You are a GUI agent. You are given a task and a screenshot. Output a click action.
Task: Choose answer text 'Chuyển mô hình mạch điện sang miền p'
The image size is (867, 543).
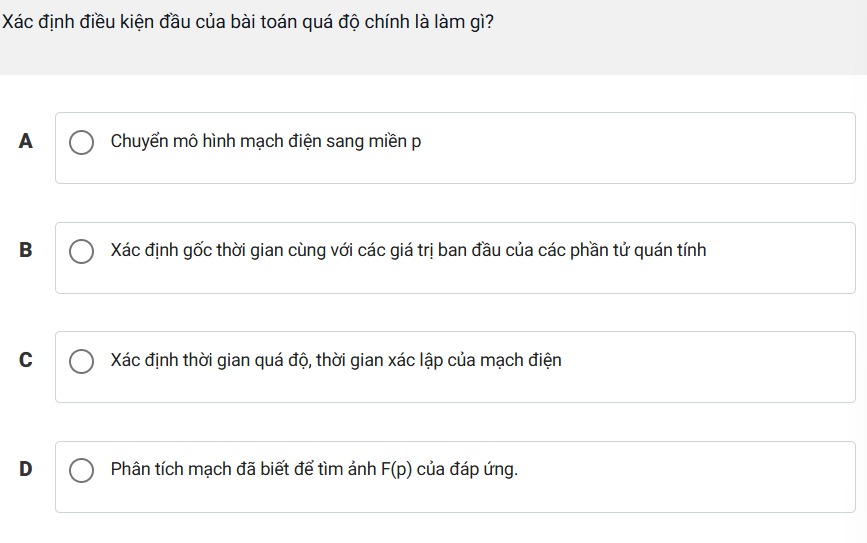click(x=266, y=142)
